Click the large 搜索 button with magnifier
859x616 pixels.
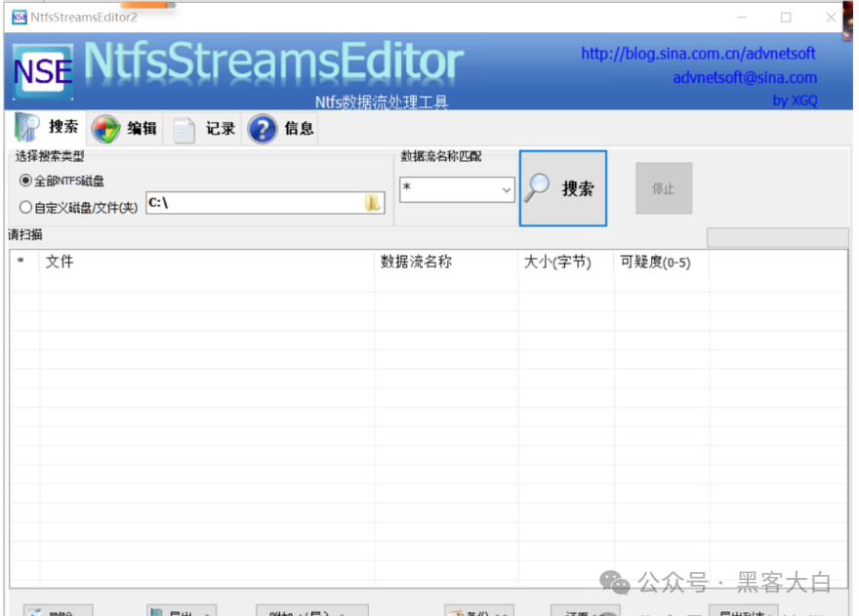[x=562, y=188]
